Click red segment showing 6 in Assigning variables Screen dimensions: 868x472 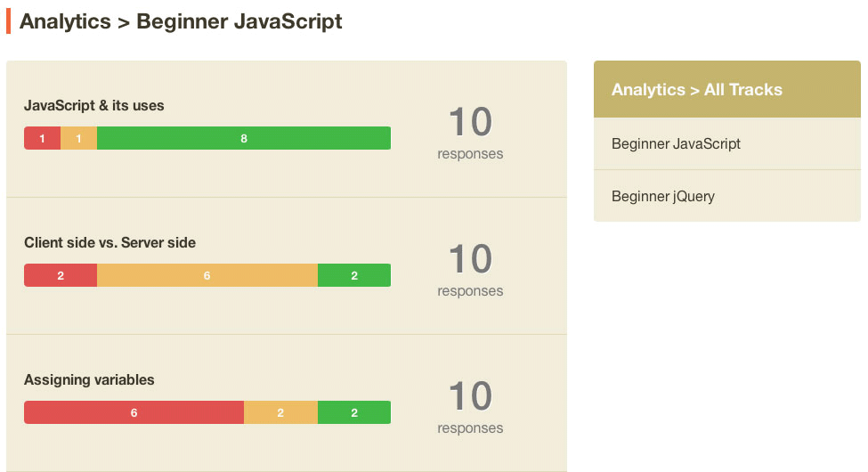pos(134,412)
